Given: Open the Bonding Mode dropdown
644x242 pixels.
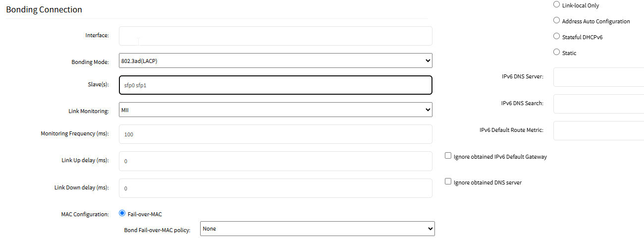Looking at the screenshot, I should [275, 60].
